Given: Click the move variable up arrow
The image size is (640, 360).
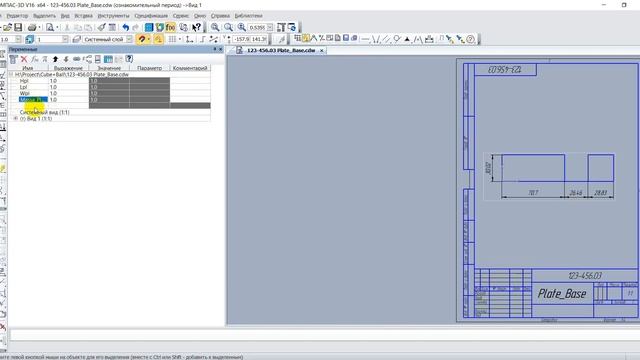Looking at the screenshot, I should click(x=56, y=59).
